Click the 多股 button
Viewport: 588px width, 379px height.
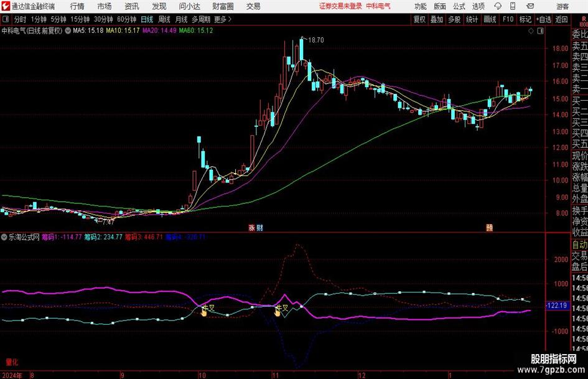(454, 19)
